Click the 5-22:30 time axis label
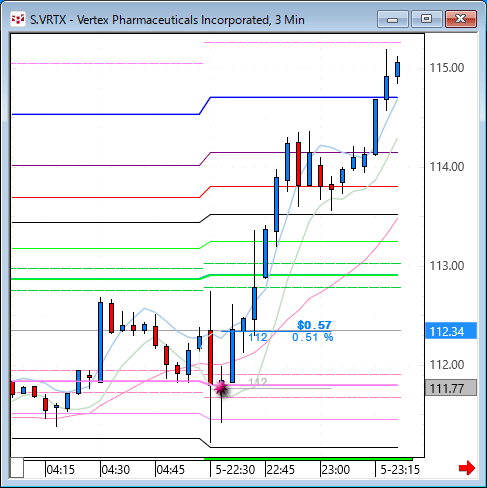This screenshot has width=487, height=488. point(235,470)
